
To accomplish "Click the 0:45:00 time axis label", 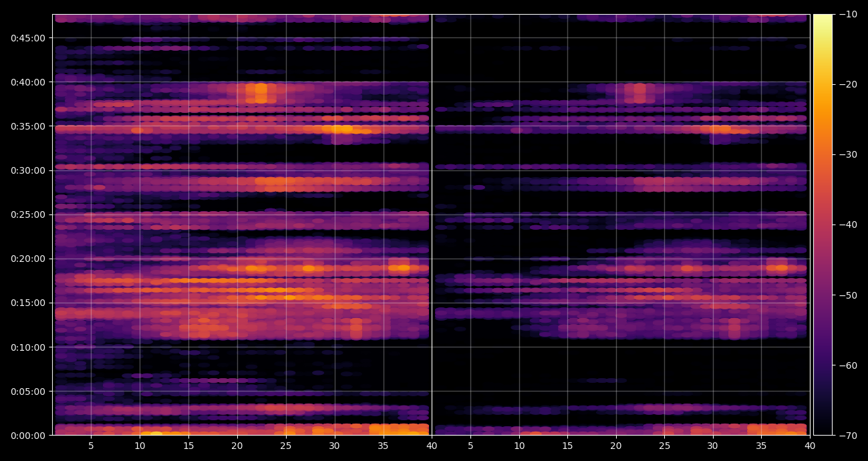I will 27,38.
